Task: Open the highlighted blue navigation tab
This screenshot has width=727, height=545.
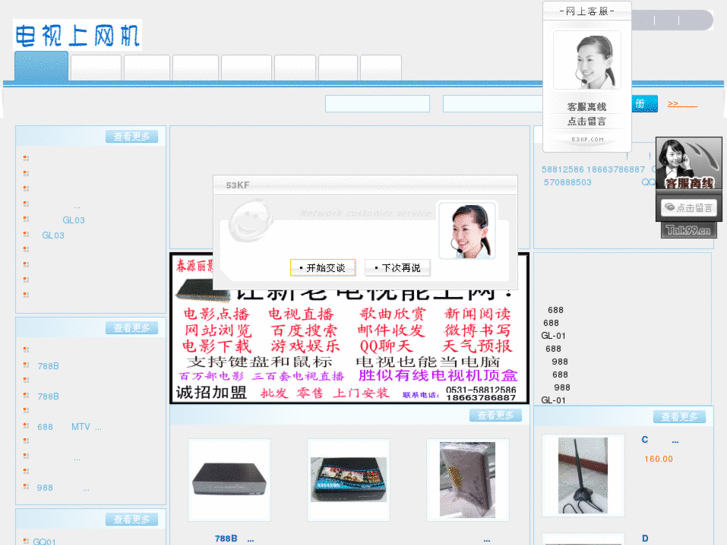Action: [41, 67]
